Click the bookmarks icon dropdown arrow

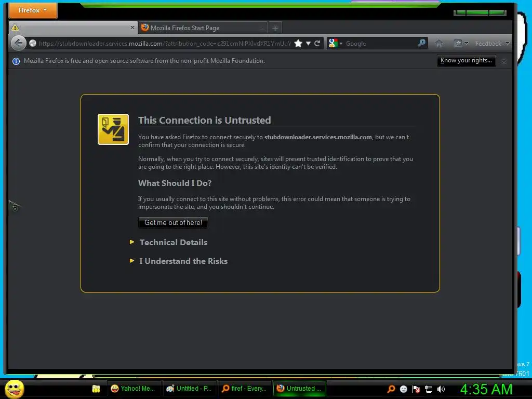[x=466, y=43]
